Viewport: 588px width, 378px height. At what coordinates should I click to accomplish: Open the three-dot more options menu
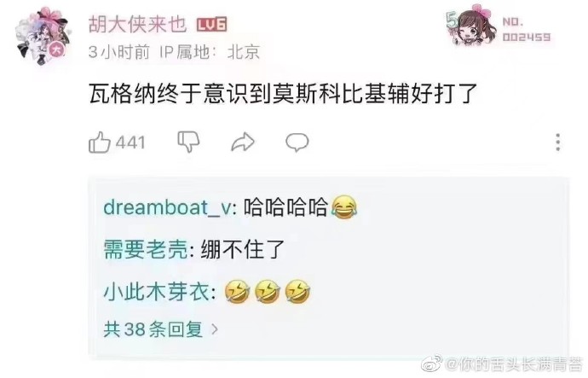click(558, 142)
